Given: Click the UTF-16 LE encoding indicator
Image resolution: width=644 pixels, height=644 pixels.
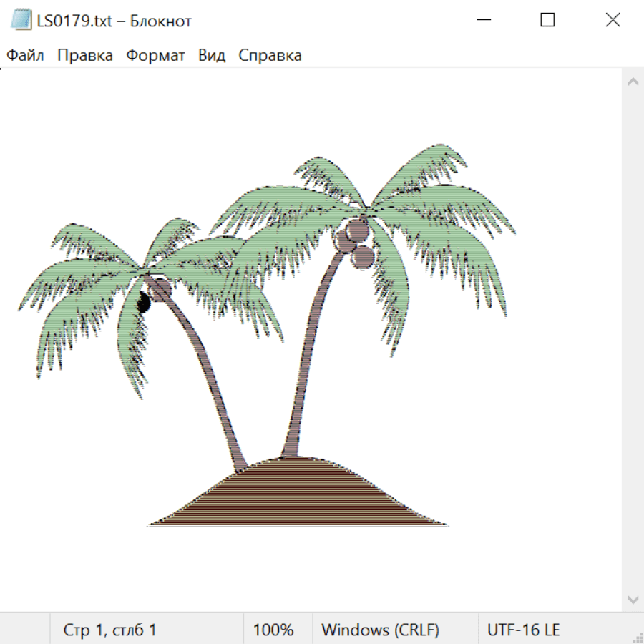Looking at the screenshot, I should [523, 630].
